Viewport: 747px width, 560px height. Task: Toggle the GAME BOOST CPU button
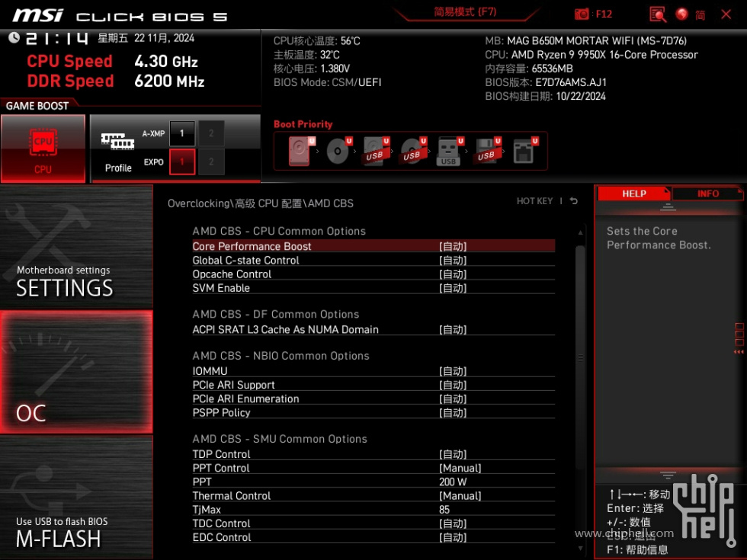point(43,148)
